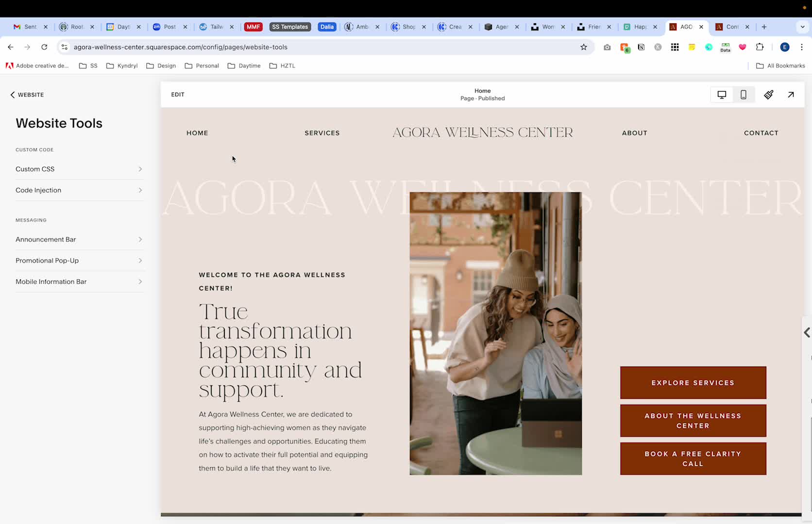Switch to desktop view icon
Image resolution: width=812 pixels, height=524 pixels.
point(722,95)
